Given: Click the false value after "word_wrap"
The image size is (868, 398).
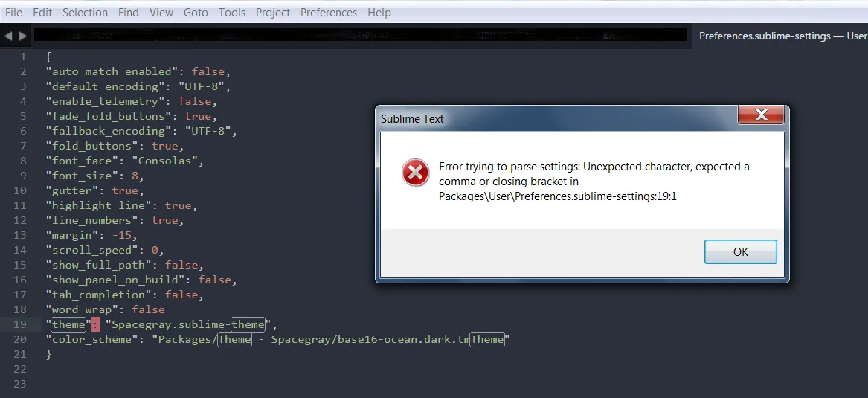Looking at the screenshot, I should [x=148, y=309].
